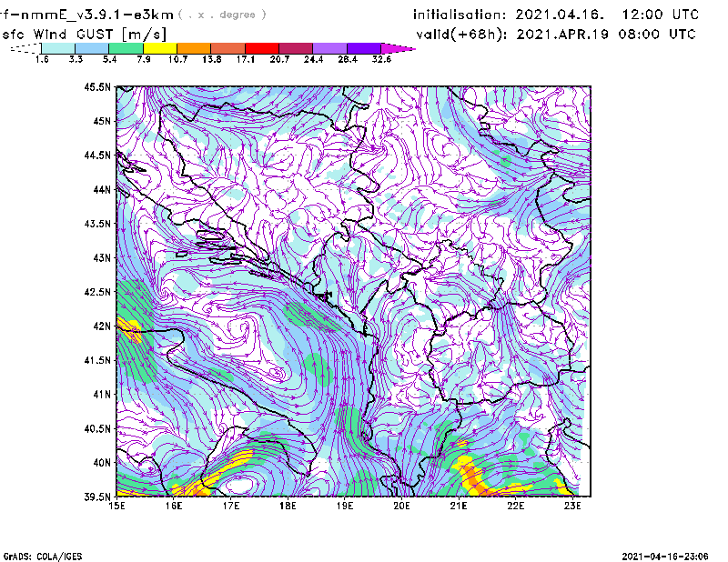This screenshot has width=728, height=562.
Task: Click the 'GrADS: COLA/IGES' credit text
Action: point(43,557)
